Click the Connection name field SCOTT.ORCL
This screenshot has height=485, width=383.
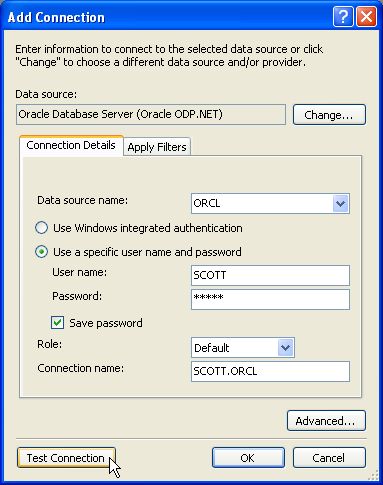pyautogui.click(x=270, y=371)
